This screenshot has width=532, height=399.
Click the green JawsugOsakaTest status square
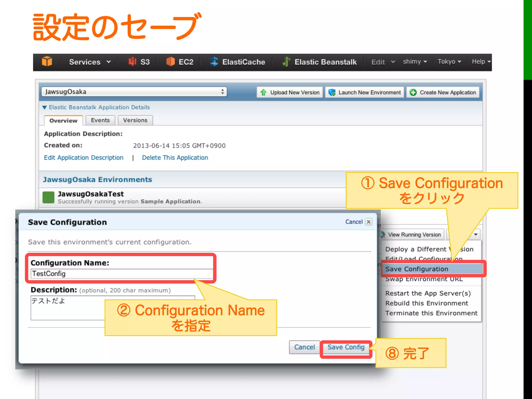coord(49,197)
